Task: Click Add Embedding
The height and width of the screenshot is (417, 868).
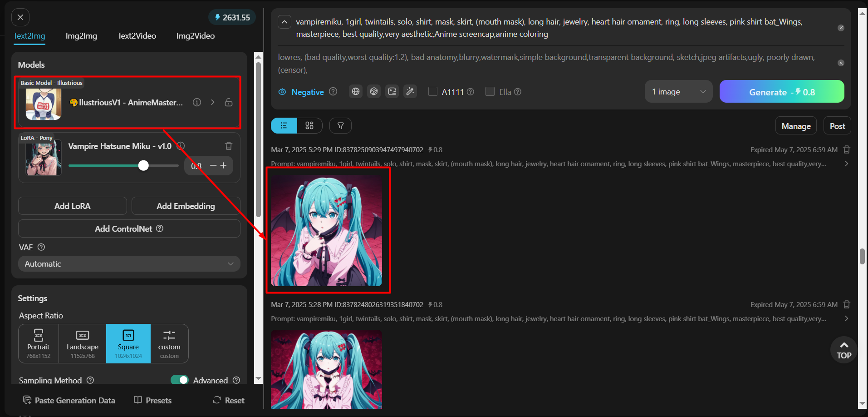Action: [x=186, y=206]
